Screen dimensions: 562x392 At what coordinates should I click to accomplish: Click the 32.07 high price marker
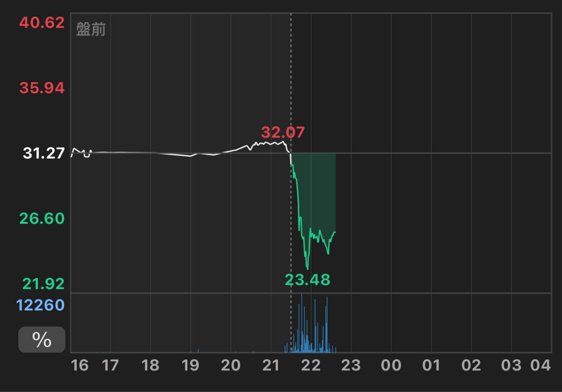point(283,132)
